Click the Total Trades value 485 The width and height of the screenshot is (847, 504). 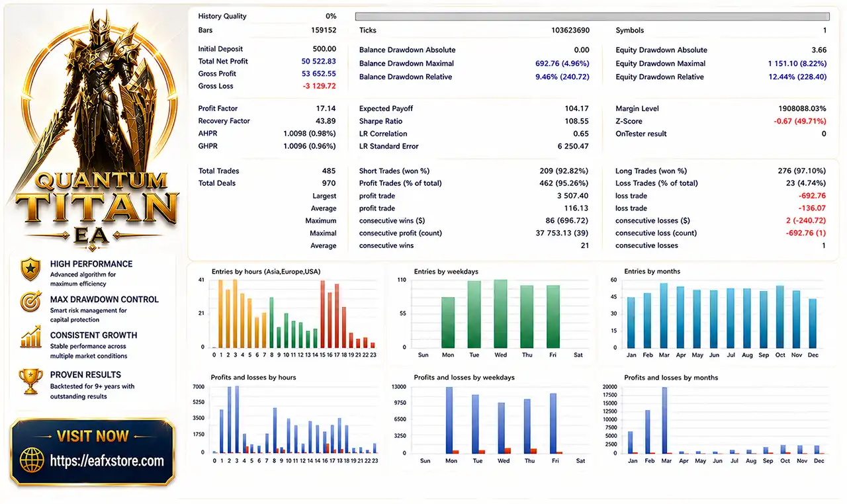[329, 171]
